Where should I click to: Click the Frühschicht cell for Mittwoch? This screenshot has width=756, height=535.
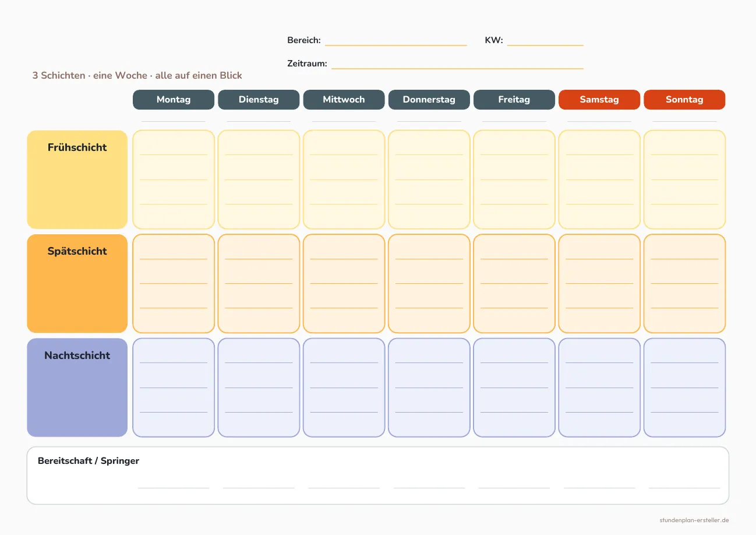[344, 179]
